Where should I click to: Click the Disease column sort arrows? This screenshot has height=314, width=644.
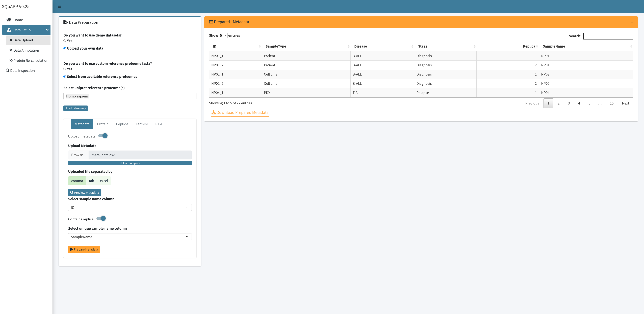(412, 46)
